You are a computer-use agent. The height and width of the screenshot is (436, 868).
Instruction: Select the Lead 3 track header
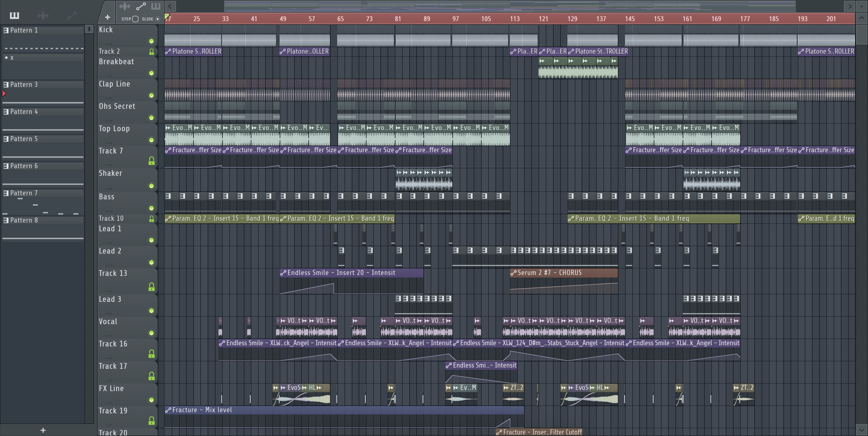click(x=127, y=305)
